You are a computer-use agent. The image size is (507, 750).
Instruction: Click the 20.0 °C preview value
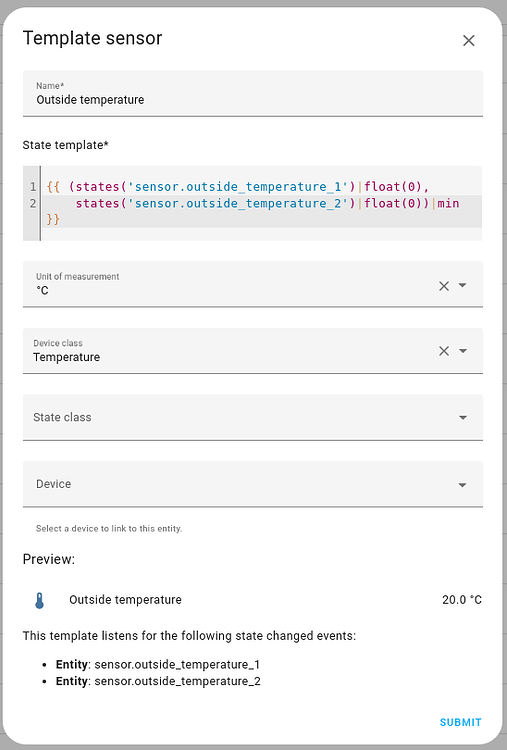pyautogui.click(x=462, y=600)
